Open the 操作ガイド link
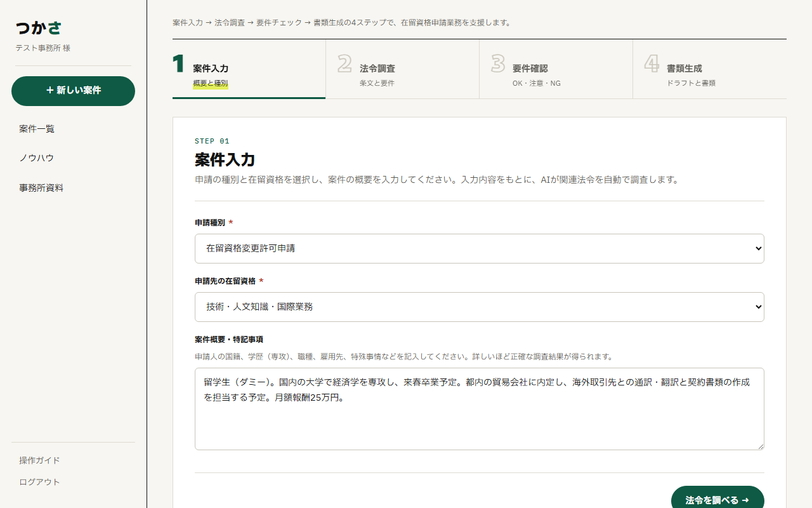Viewport: 812px width, 508px height. 39,460
